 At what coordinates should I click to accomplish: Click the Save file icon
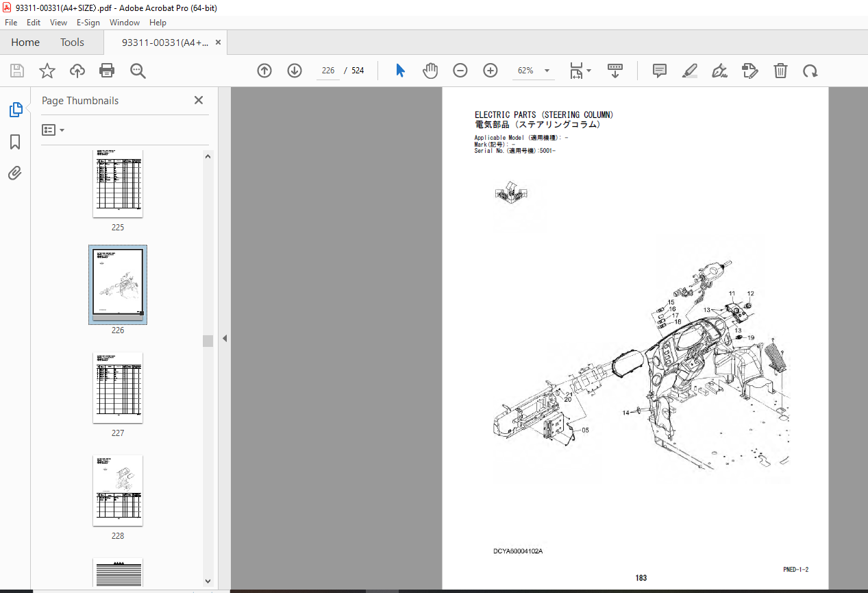17,71
